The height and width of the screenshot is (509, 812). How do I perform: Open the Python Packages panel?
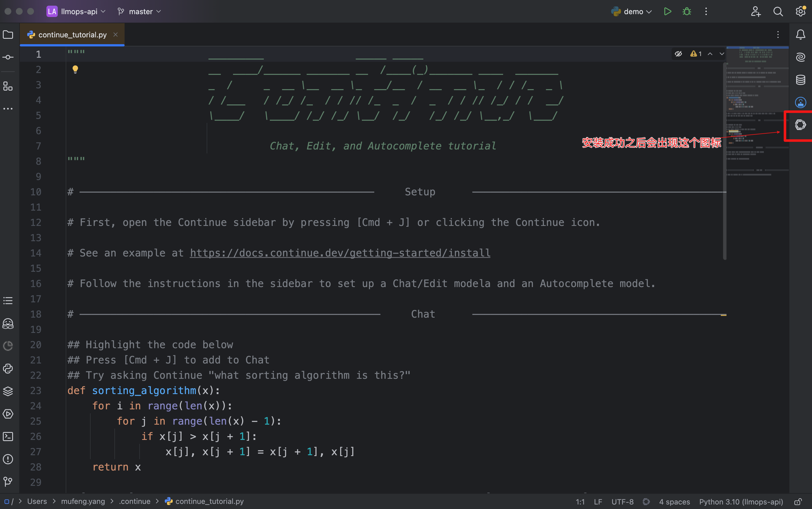tap(8, 391)
